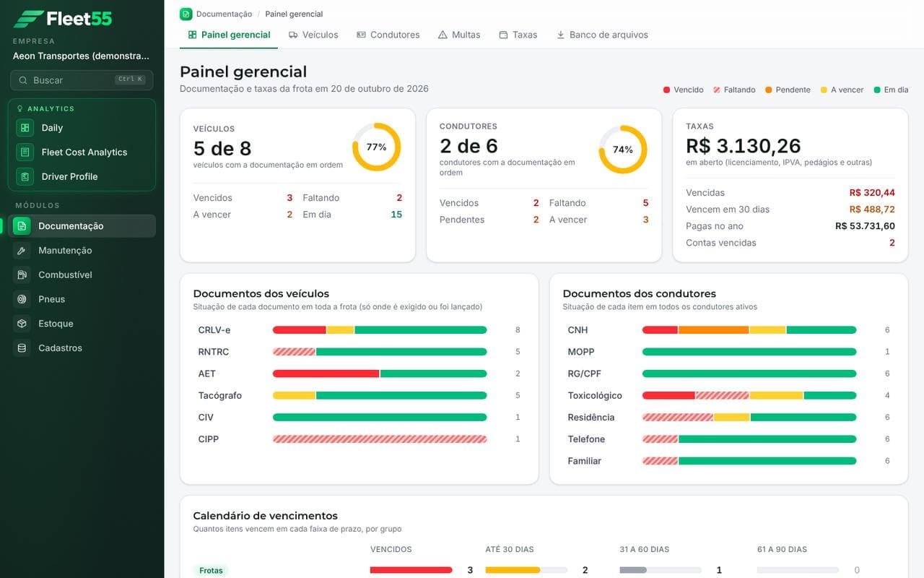Click the Frotas group tag
924x578 pixels.
tap(211, 571)
